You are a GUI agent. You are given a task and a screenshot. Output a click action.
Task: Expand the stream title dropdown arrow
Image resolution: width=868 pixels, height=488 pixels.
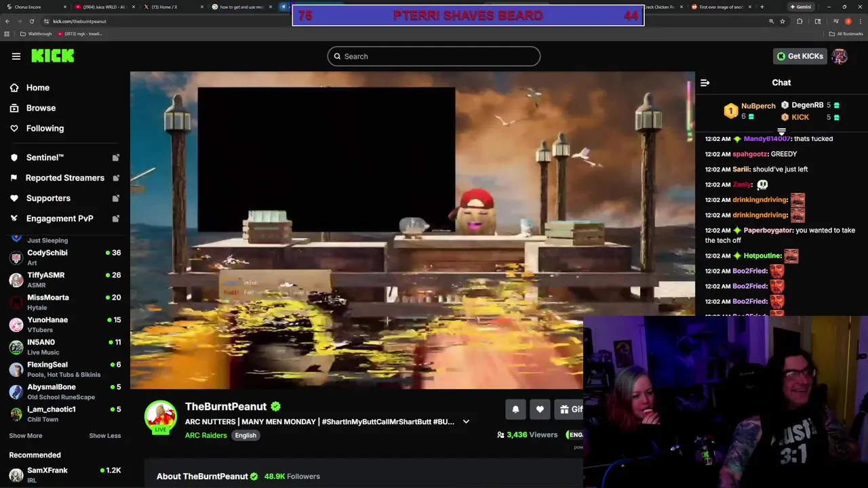466,422
